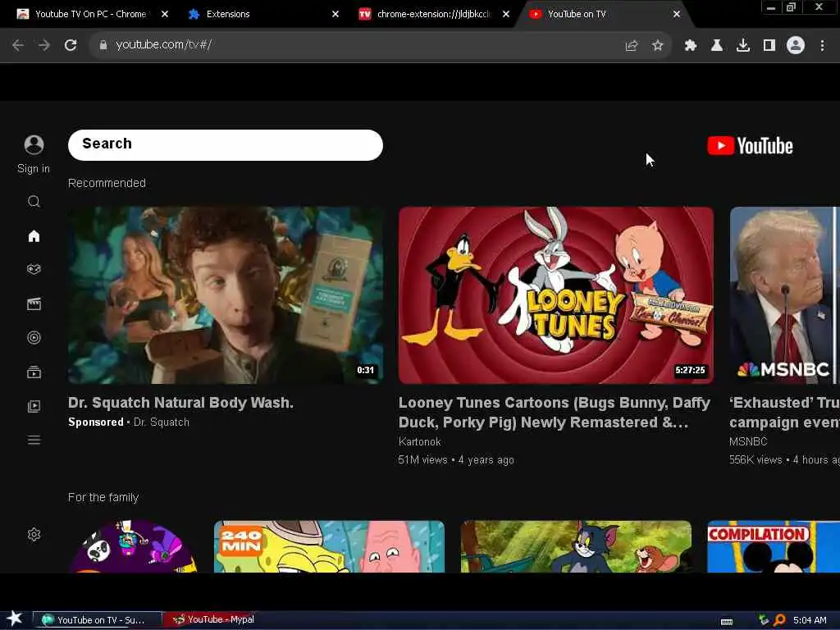The width and height of the screenshot is (840, 630).
Task: Open Chrome three-dot menu
Action: coord(822,46)
